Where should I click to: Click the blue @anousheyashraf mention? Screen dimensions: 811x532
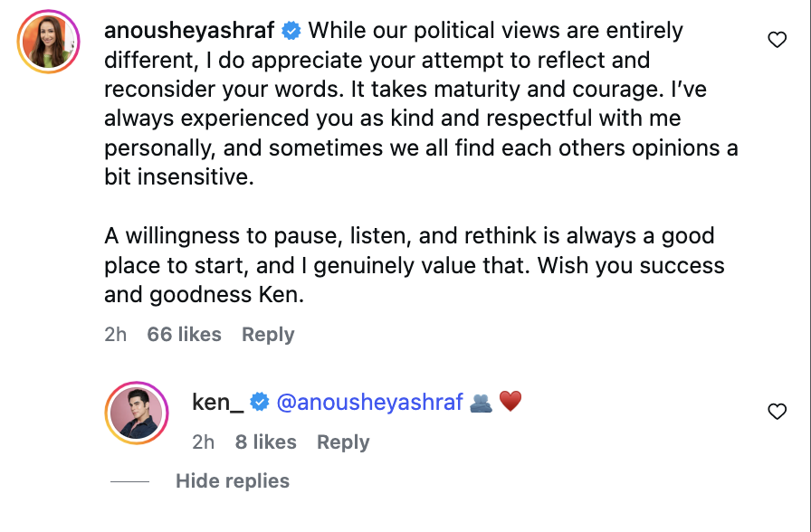[x=369, y=402]
